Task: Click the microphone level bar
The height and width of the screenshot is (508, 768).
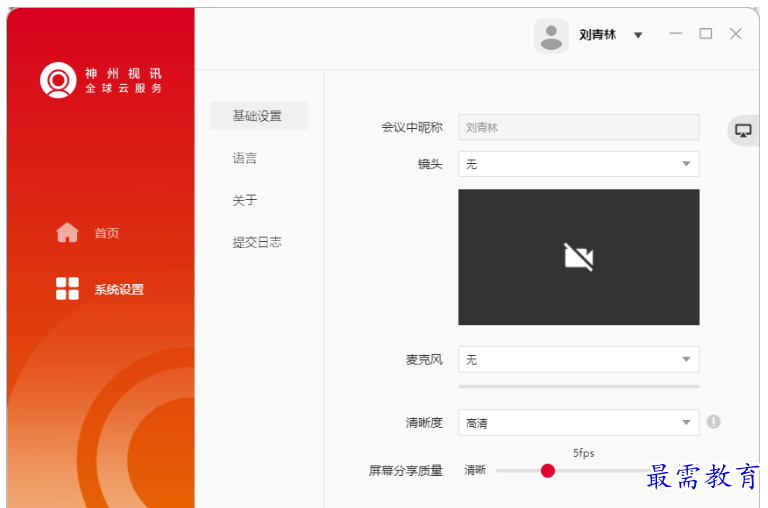Action: pyautogui.click(x=578, y=387)
